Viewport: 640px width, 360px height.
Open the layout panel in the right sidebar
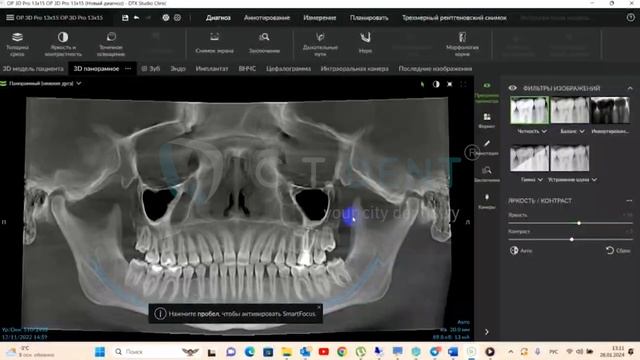pyautogui.click(x=487, y=120)
